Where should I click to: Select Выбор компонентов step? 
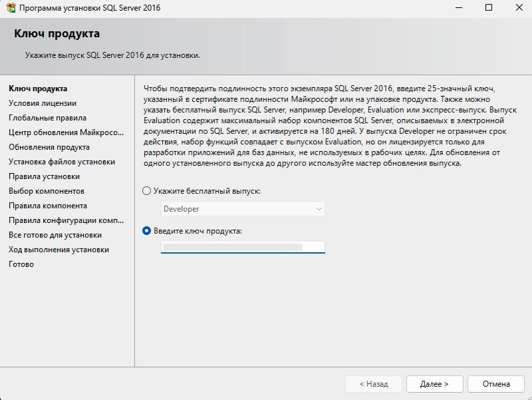pyautogui.click(x=47, y=191)
